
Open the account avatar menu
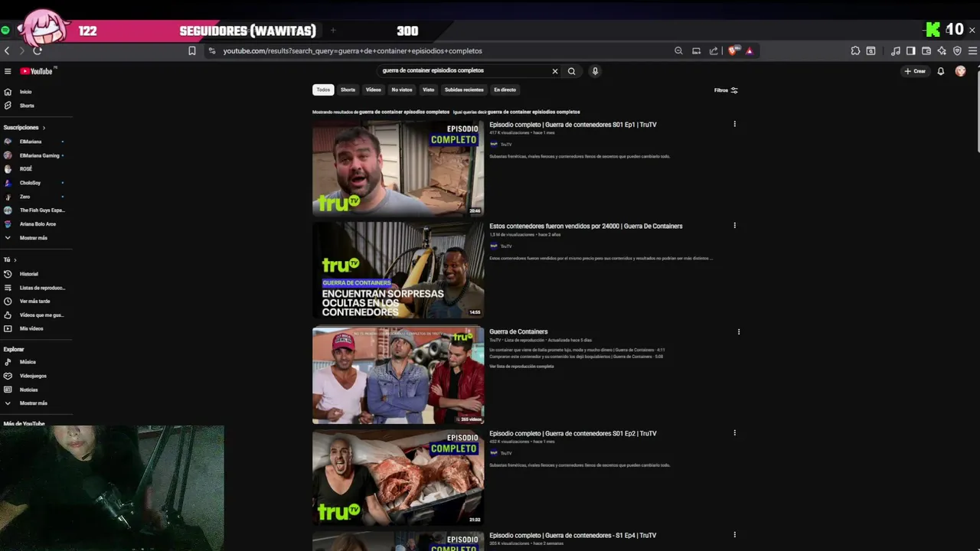(960, 71)
